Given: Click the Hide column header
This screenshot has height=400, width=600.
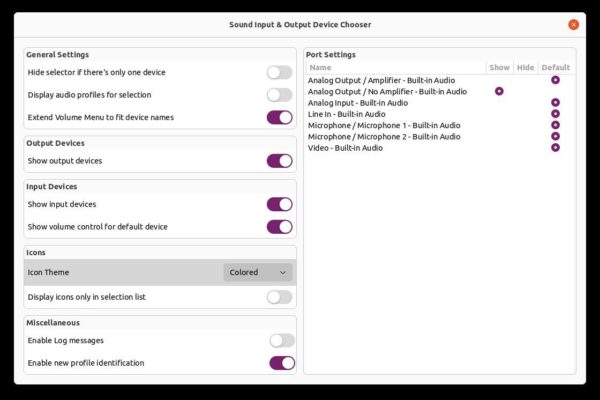Looking at the screenshot, I should click(525, 68).
